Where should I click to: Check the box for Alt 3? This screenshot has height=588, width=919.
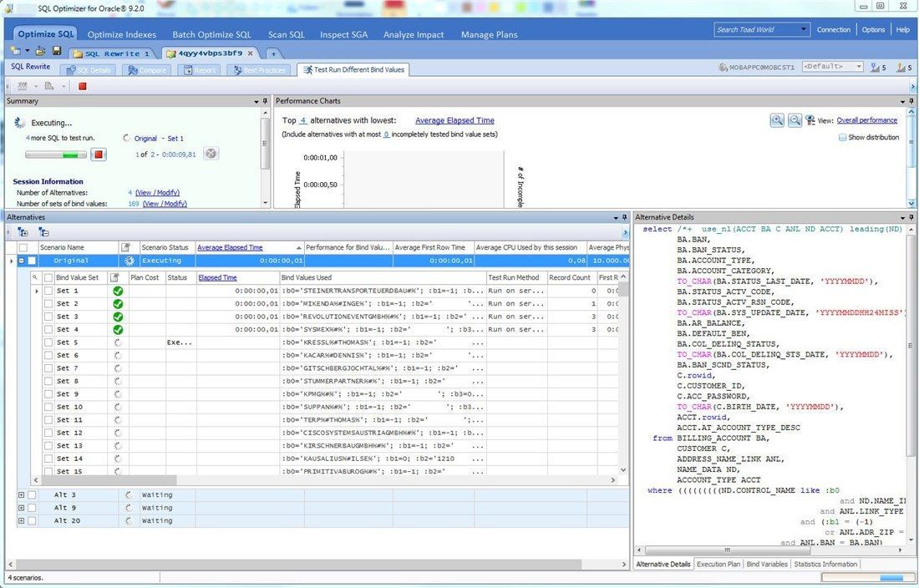click(33, 495)
